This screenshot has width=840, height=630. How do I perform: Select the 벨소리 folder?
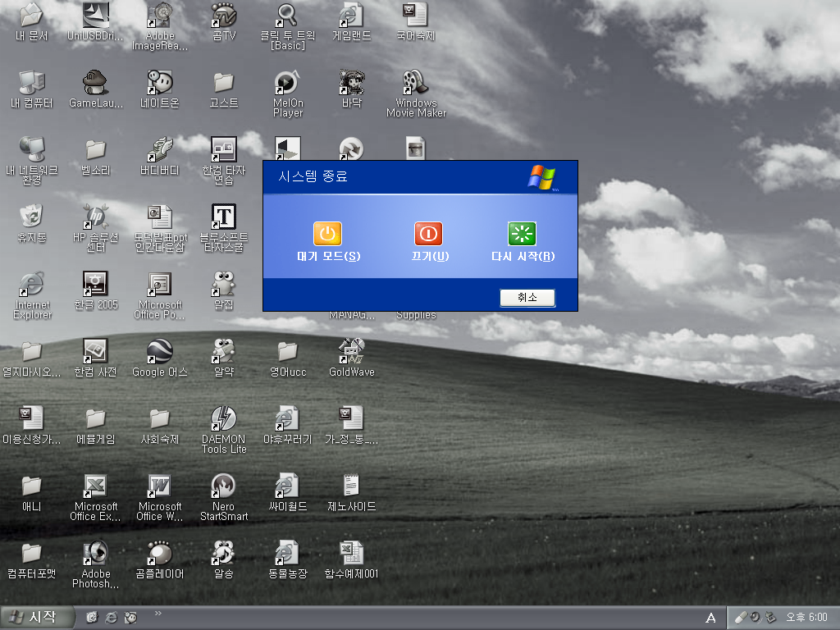coord(95,157)
